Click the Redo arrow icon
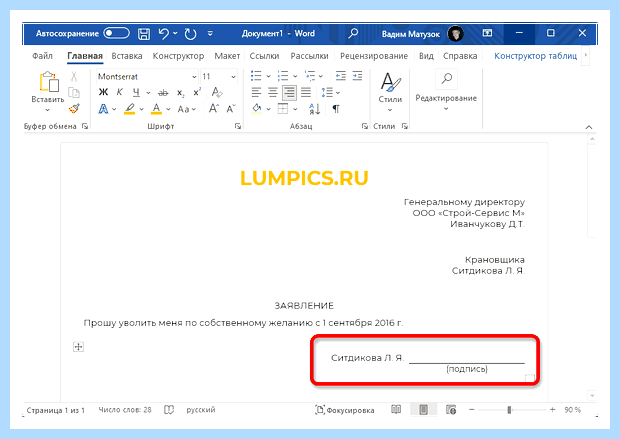620x439 pixels. pos(190,34)
